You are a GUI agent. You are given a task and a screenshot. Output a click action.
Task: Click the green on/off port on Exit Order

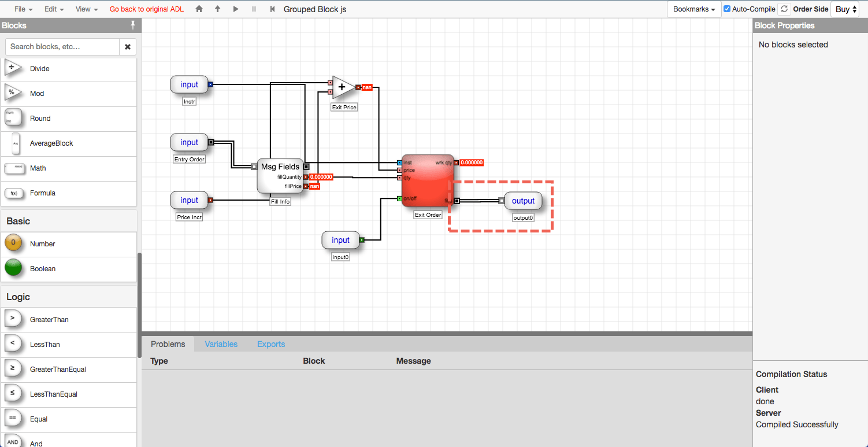point(399,199)
